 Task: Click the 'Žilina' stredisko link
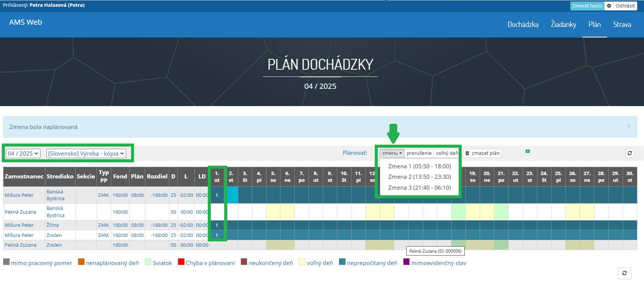tap(52, 225)
